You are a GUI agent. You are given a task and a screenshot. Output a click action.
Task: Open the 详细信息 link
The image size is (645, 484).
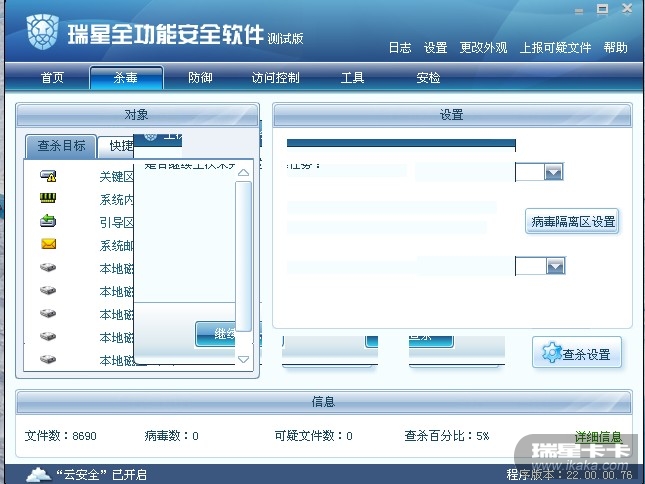click(598, 436)
